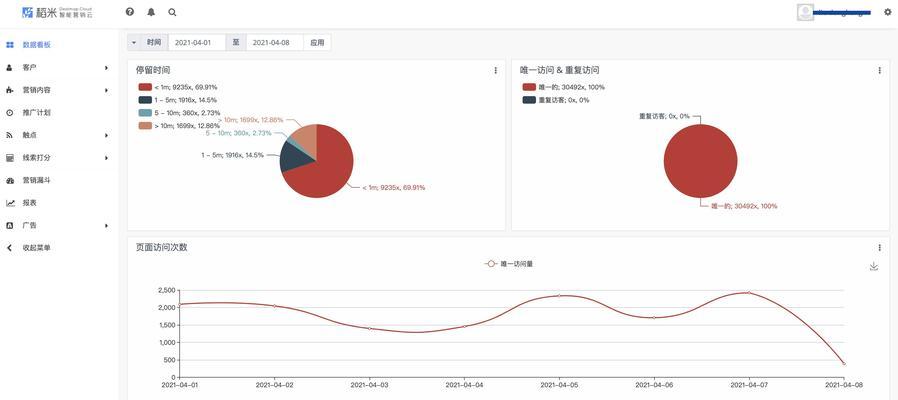Click the '> 10m' legend color swatch

coord(145,126)
